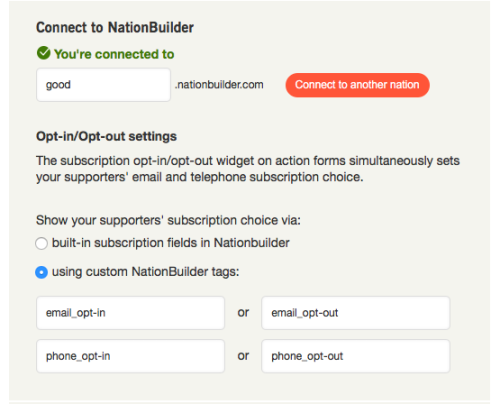Click the or text between phone fields
Image resolution: width=500 pixels, height=404 pixels.
[243, 356]
